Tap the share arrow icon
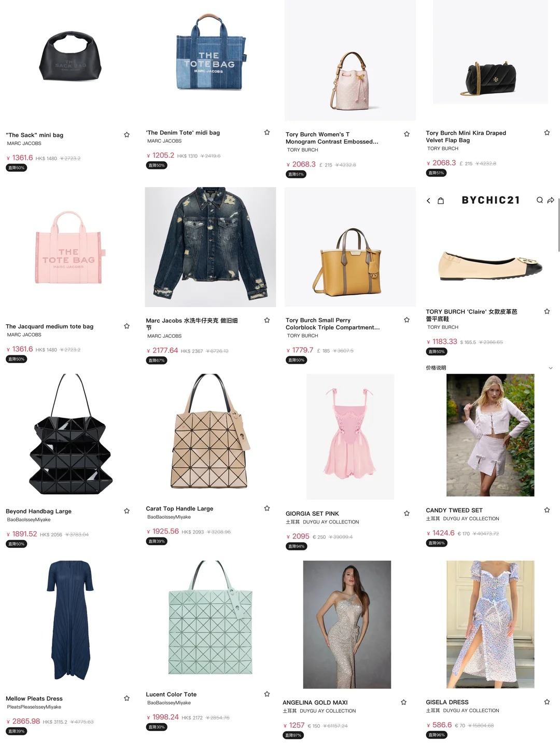Image resolution: width=560 pixels, height=747 pixels. [x=551, y=200]
